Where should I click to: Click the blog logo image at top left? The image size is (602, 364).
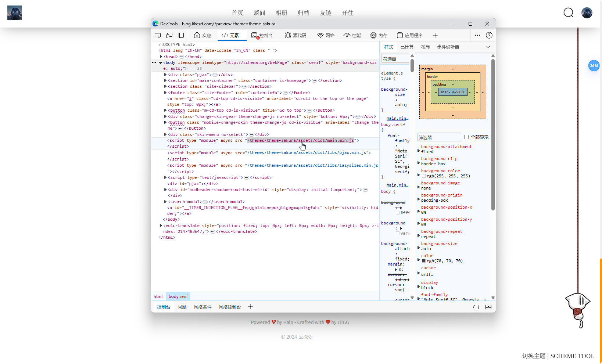15,13
